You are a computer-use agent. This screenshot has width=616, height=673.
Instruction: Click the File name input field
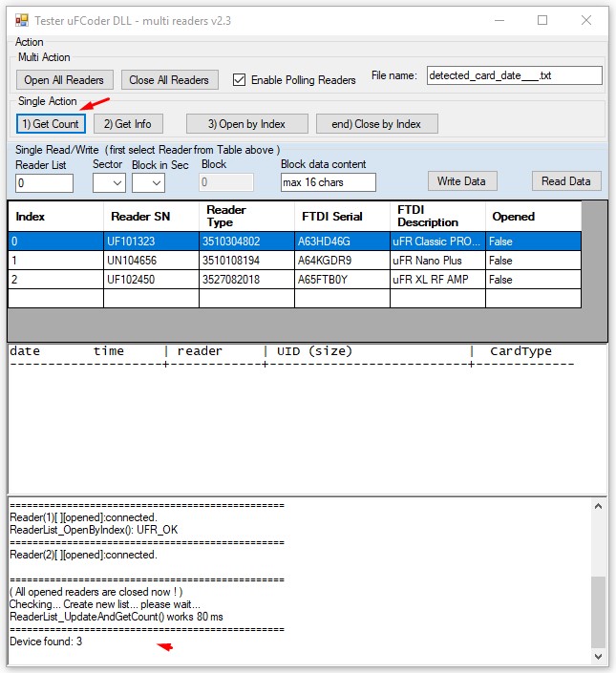pos(514,75)
